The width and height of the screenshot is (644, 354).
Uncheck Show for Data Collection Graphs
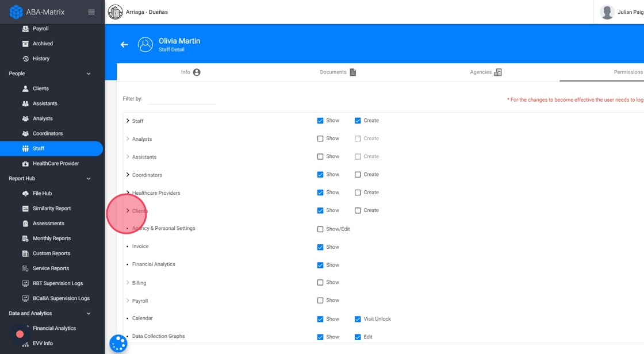pyautogui.click(x=320, y=337)
